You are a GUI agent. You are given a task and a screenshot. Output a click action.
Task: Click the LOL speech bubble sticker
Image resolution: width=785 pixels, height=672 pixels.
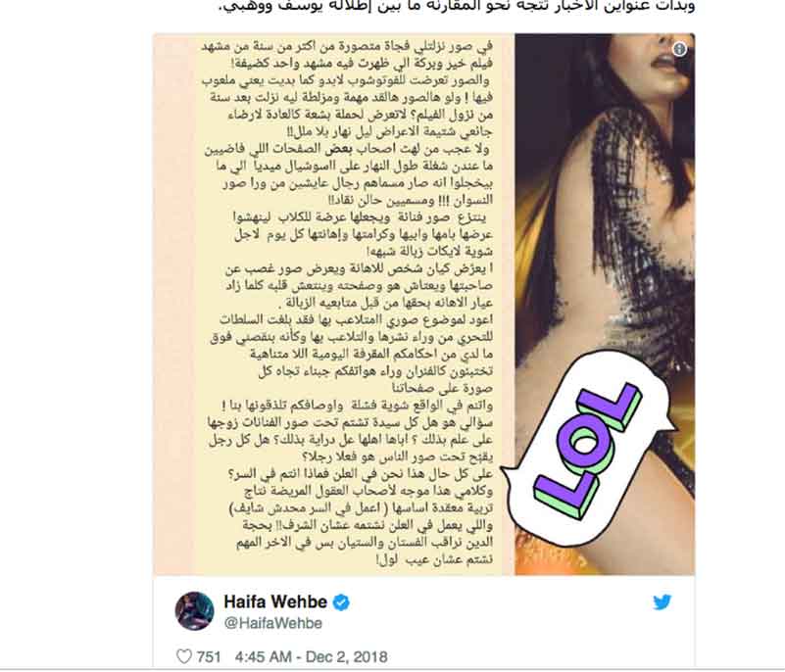(x=586, y=451)
